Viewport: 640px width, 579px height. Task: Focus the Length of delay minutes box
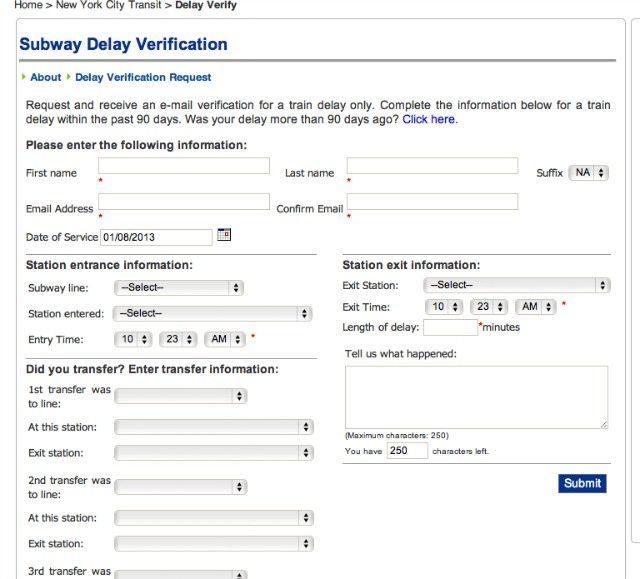coord(450,327)
